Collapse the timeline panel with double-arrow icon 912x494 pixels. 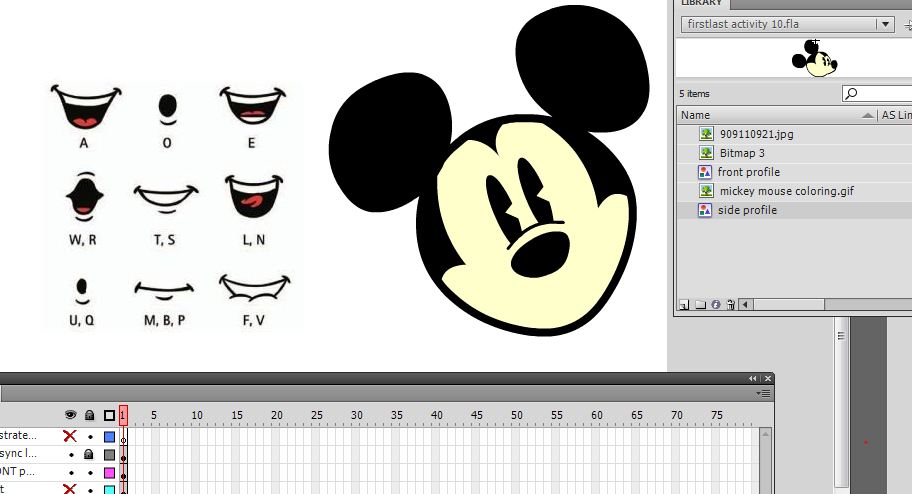point(753,379)
